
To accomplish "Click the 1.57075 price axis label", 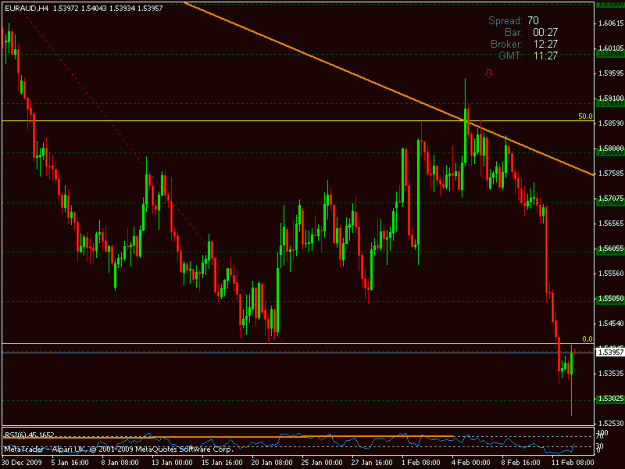I will [610, 198].
